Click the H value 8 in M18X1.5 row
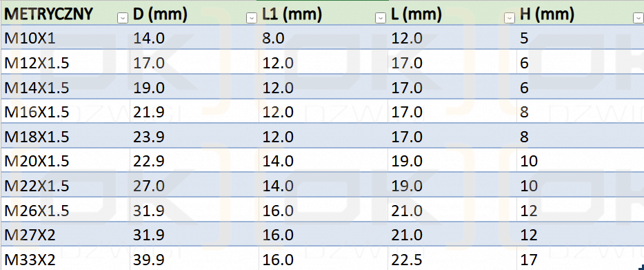 pos(524,137)
